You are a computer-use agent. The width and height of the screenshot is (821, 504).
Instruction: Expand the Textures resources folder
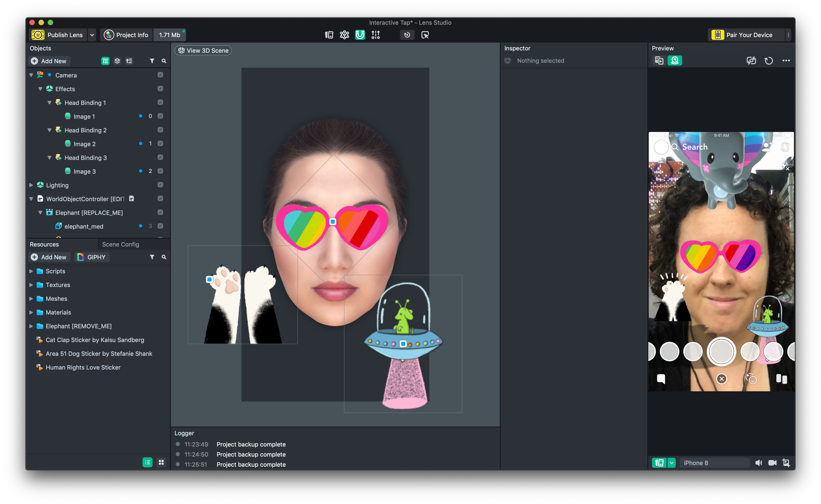[x=31, y=284]
